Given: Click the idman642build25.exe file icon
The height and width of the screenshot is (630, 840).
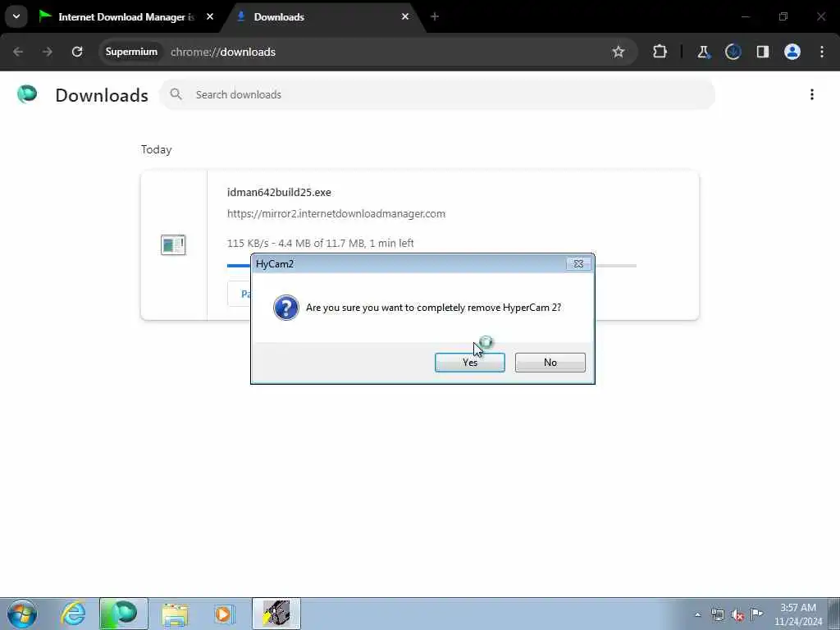Looking at the screenshot, I should 173,244.
